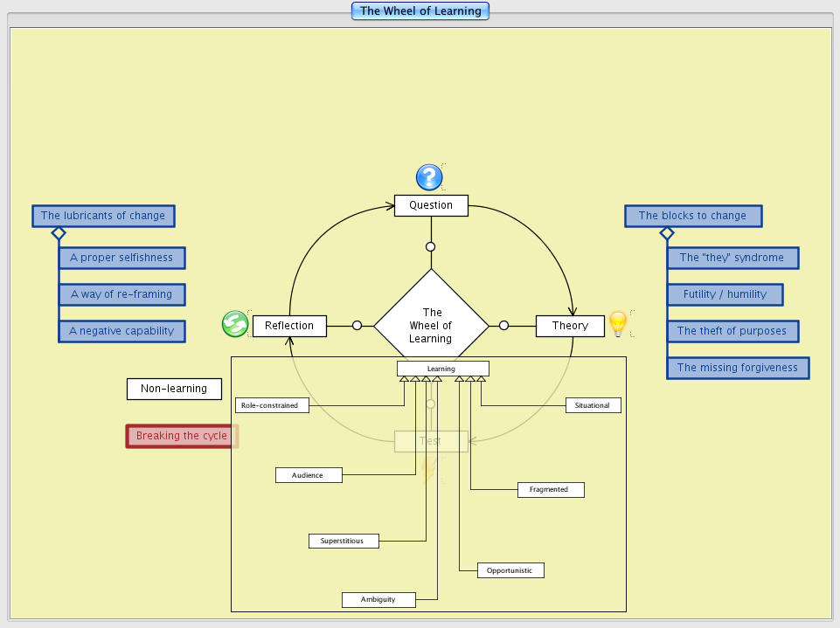This screenshot has height=628, width=840.
Task: Click the Role-constrained box
Action: [272, 405]
